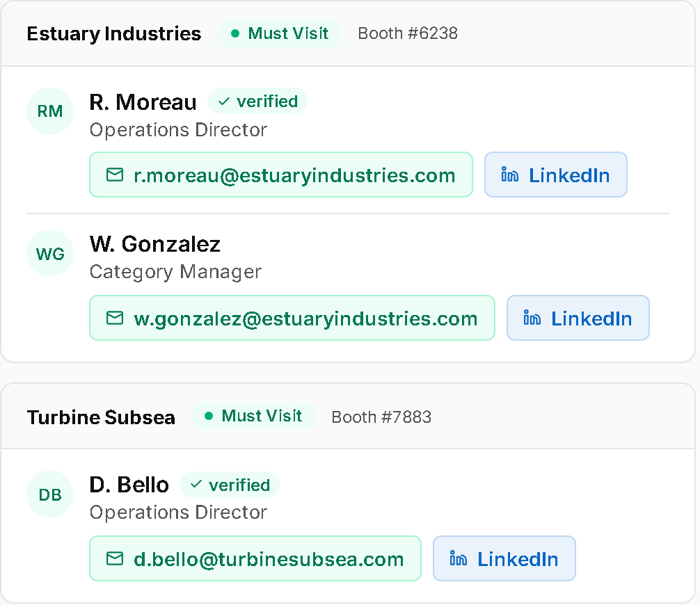This screenshot has height=605, width=700.
Task: Click green dot in Turbine Subsea Must Visit badge
Action: click(x=209, y=416)
